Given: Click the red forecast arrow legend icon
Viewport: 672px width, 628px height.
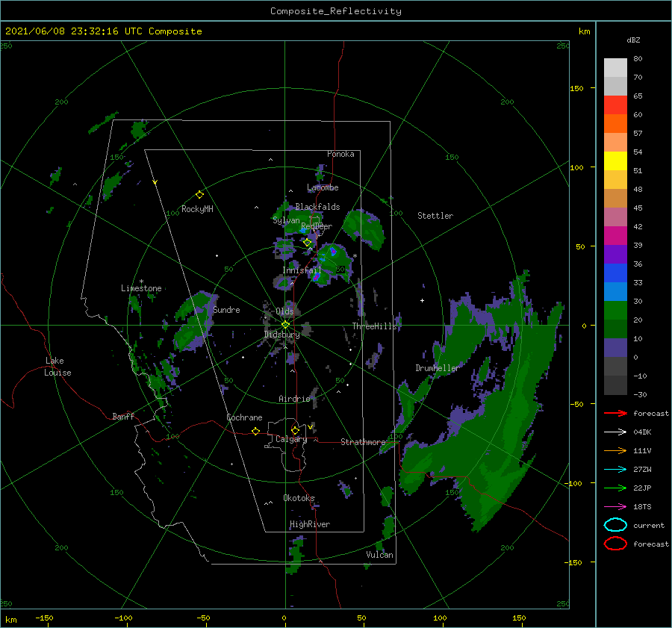Looking at the screenshot, I should [x=615, y=413].
